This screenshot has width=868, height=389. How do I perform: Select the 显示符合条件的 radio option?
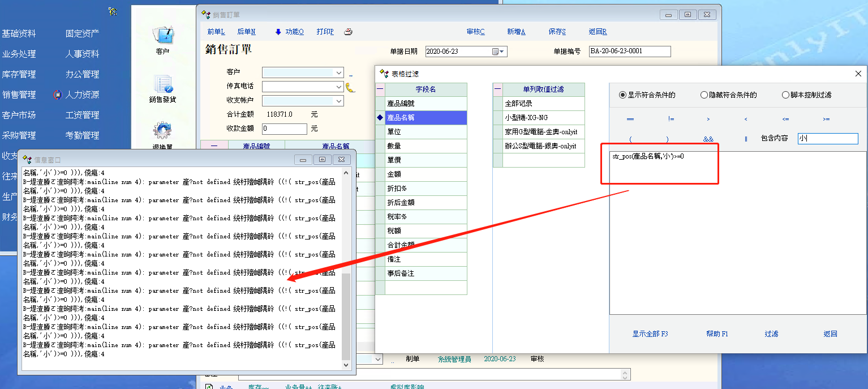point(623,95)
